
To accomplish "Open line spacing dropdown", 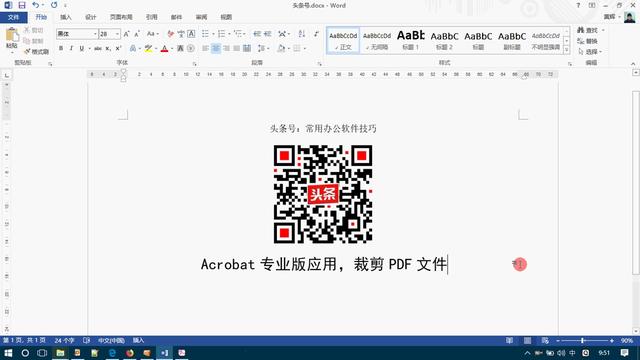I will click(x=268, y=49).
